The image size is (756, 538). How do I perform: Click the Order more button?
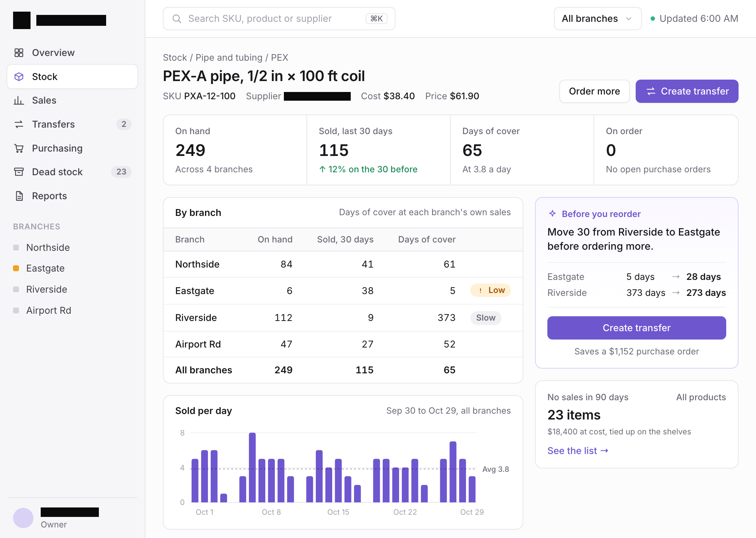pos(595,91)
